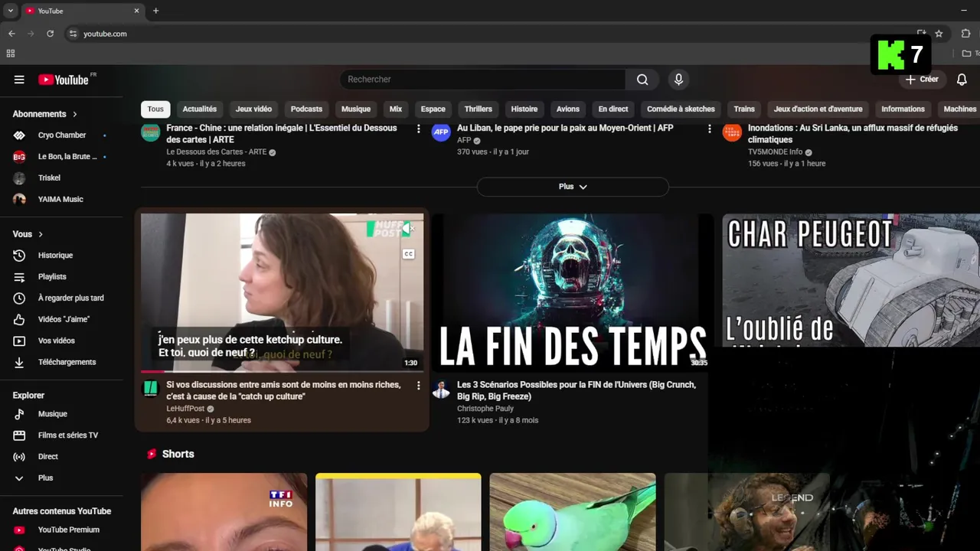Screen dimensions: 980x551
Task: Open Inondations au Sri Lanka video title
Action: 853,134
